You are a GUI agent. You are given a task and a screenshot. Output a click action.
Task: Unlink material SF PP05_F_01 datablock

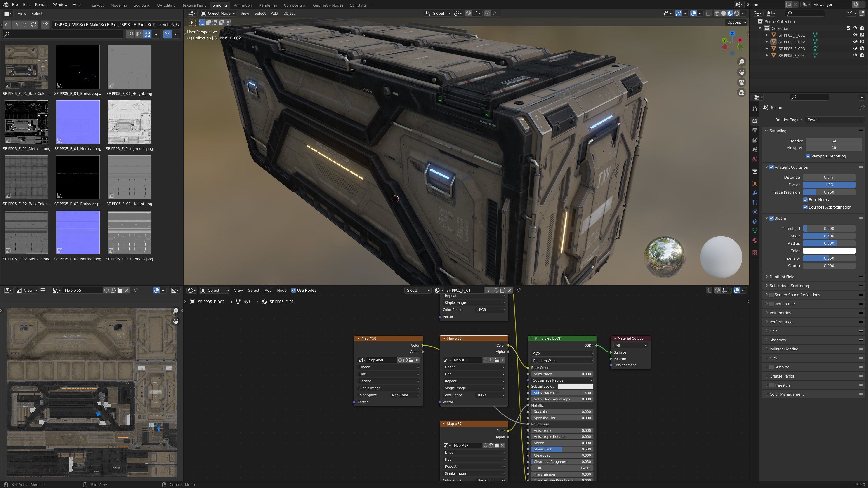tap(509, 290)
